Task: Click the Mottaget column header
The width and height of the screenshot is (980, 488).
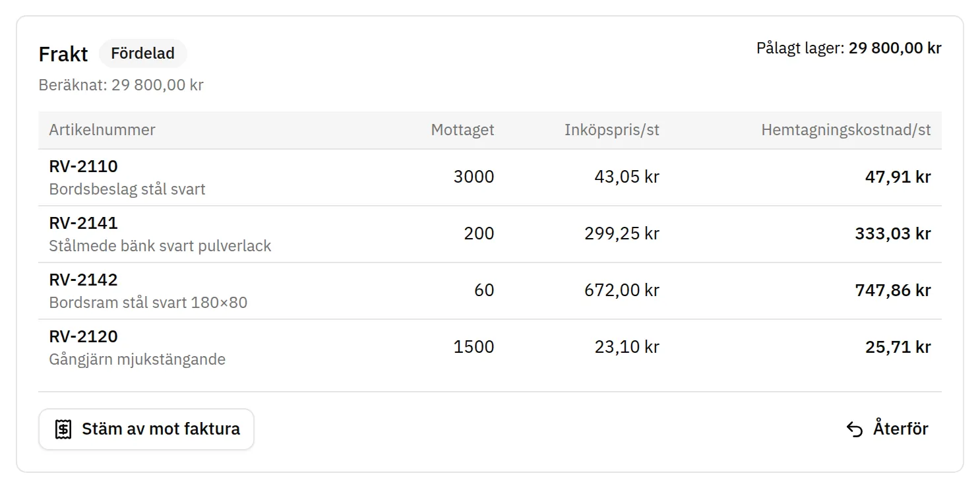Action: (x=462, y=130)
